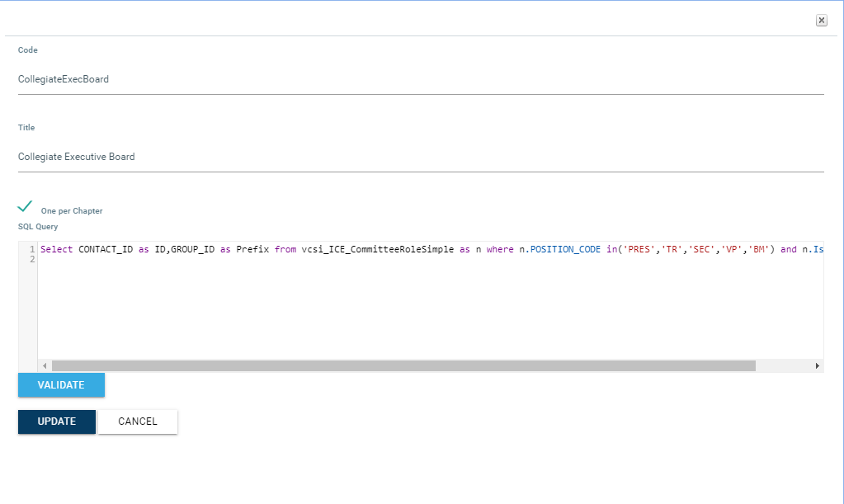844x504 pixels.
Task: Click the right arrow of the SQL scrollbar
Action: coord(817,365)
